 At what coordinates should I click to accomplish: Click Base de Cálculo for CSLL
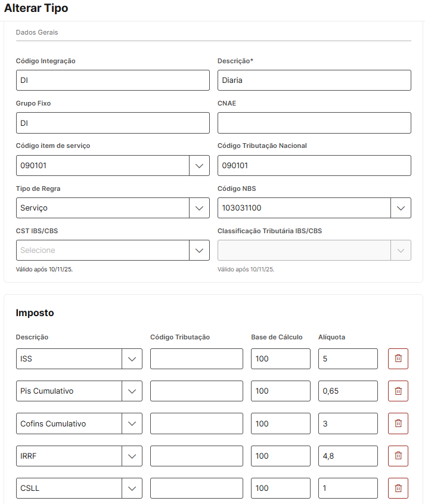click(x=280, y=488)
